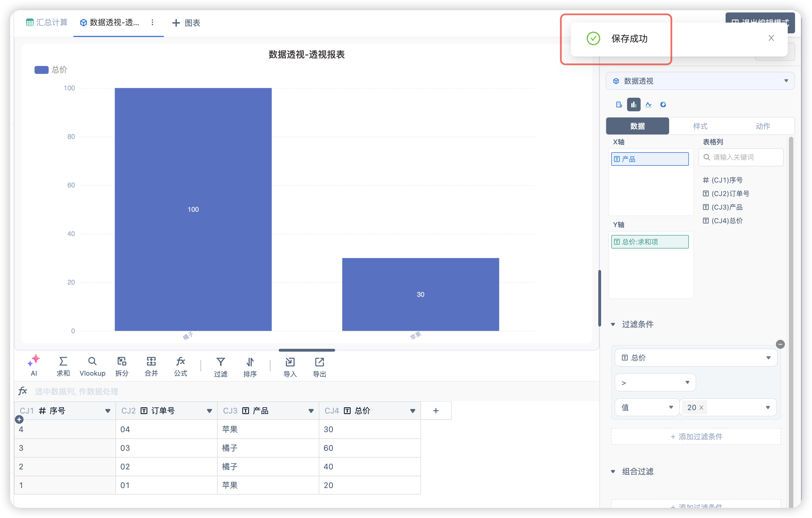Viewport: 812px width, 518px height.
Task: Switch to the 样式 panel tab
Action: (x=700, y=126)
